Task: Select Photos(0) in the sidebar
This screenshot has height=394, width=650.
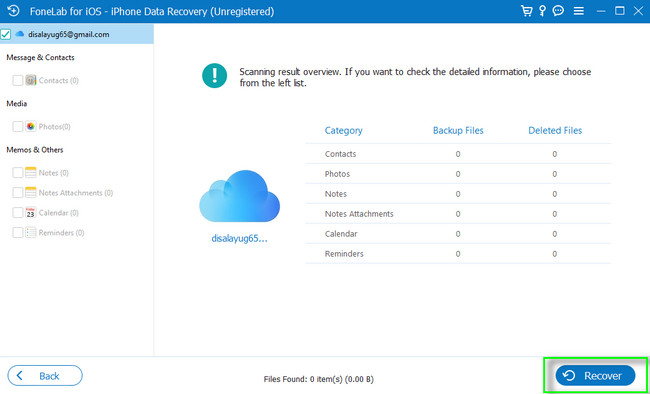Action: tap(54, 126)
